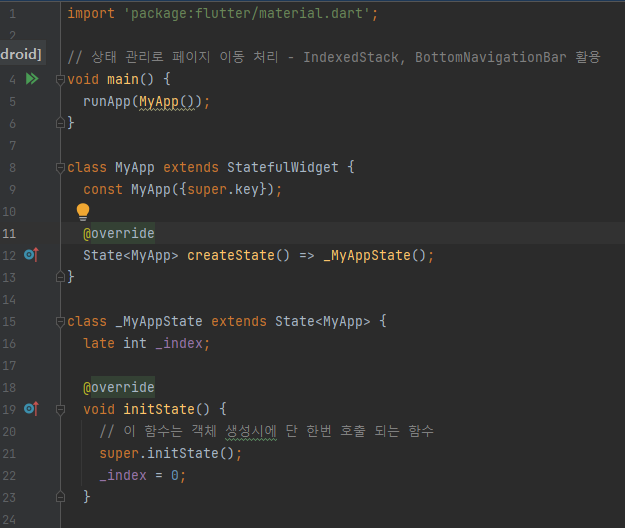
Task: Click the _index = 0 assignment
Action: click(x=142, y=475)
